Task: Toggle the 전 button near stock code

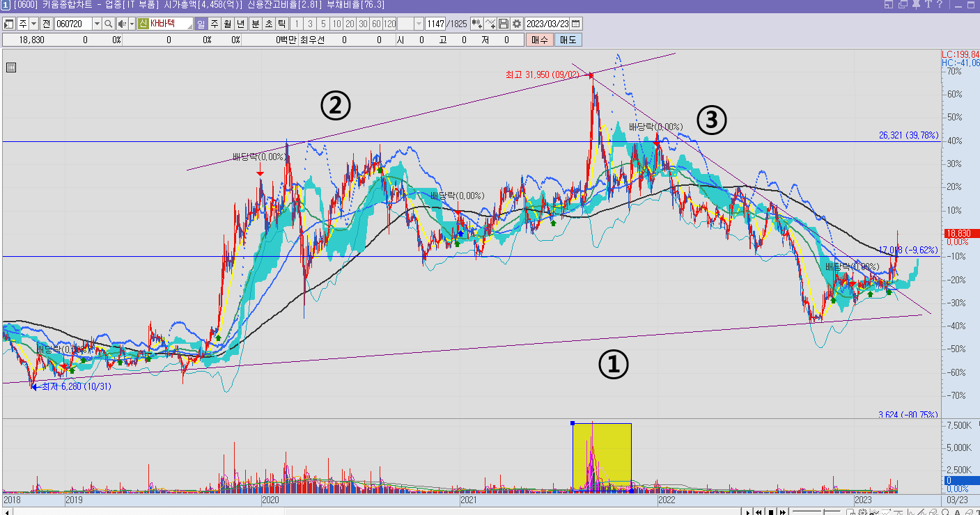Action: click(46, 24)
